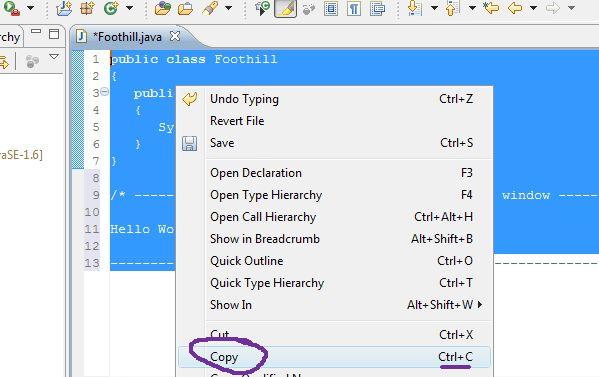Click line number 1 in editor gutter
This screenshot has width=599, height=377.
pos(96,59)
